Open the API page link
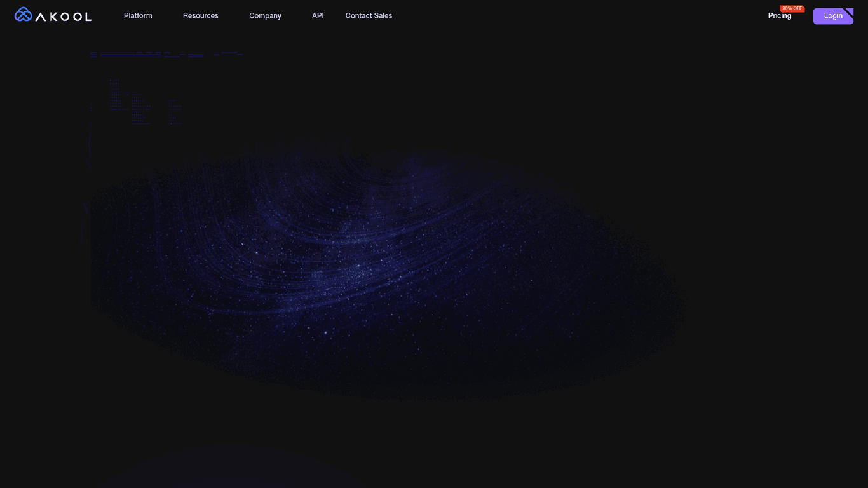Viewport: 868px width, 488px height. [x=318, y=16]
